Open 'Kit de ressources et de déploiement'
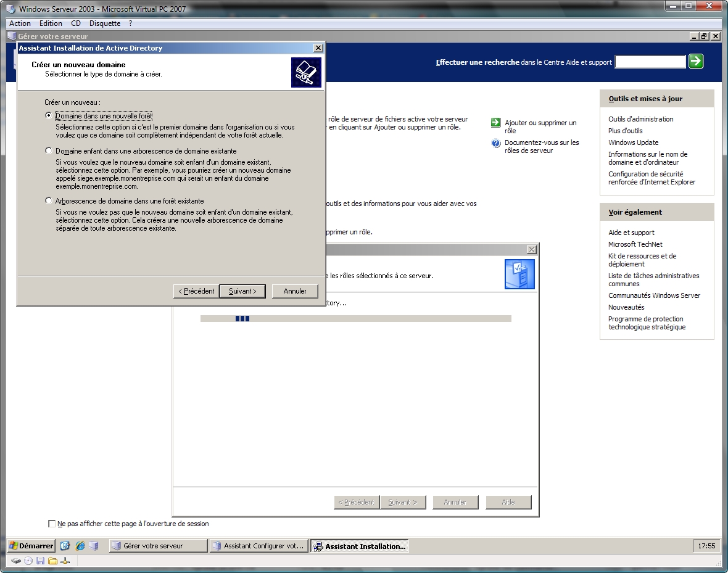 [642, 260]
